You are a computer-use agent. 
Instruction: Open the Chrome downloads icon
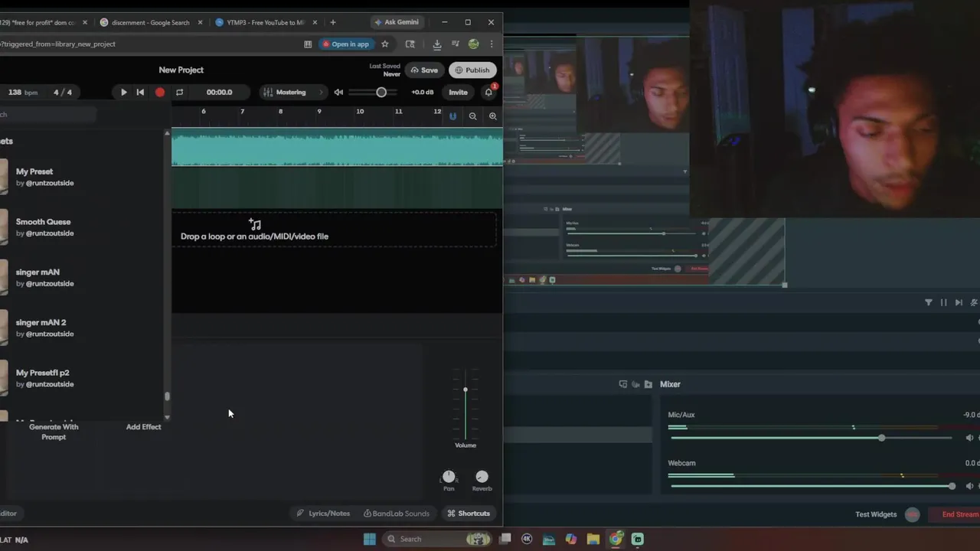[x=436, y=44]
